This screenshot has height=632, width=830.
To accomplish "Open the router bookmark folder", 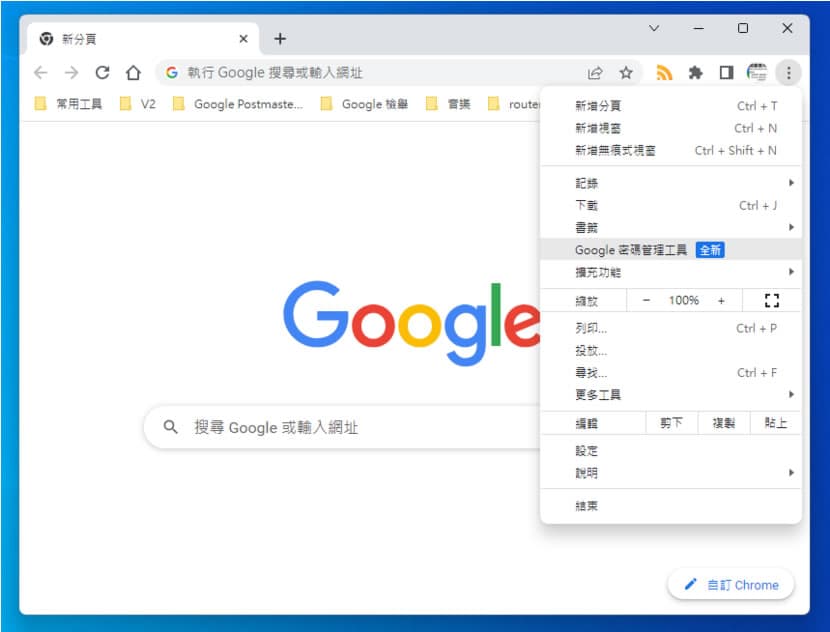I will pos(513,104).
